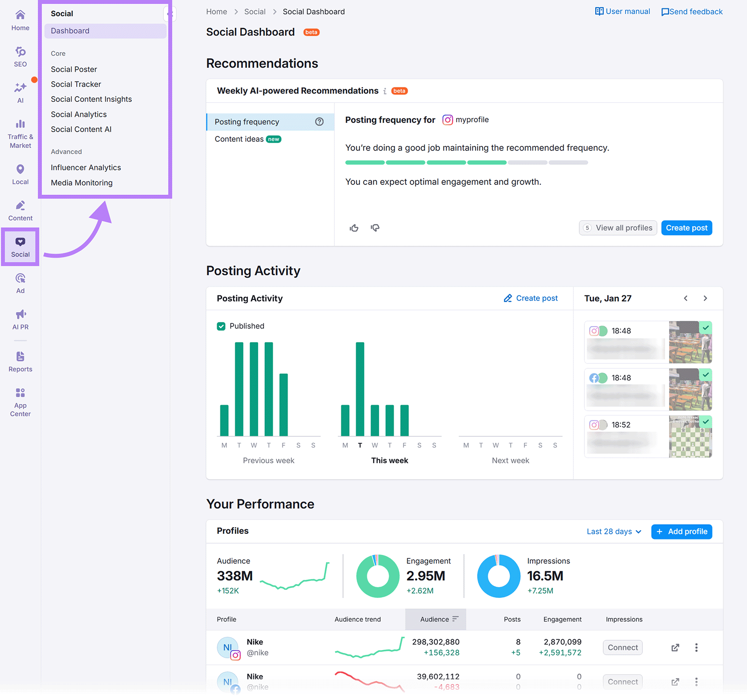
Task: Open the Last 28 days dropdown
Action: 613,532
